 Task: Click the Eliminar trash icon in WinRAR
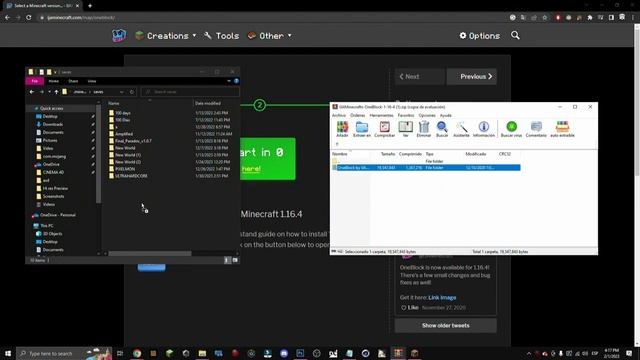coord(424,129)
